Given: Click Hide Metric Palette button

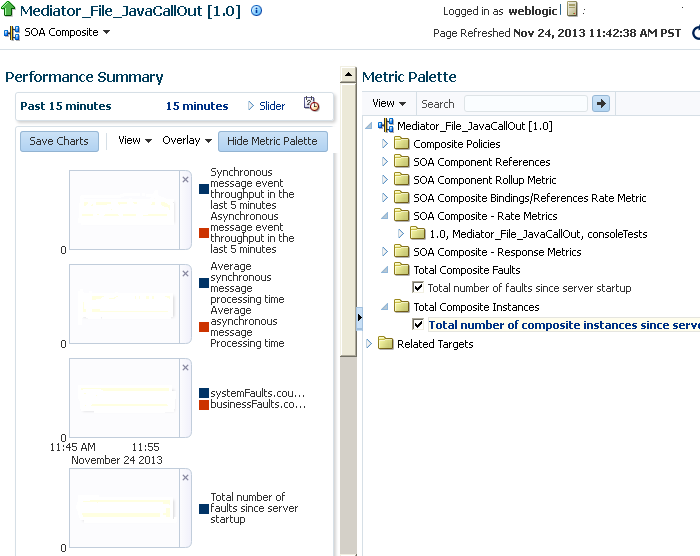Looking at the screenshot, I should click(x=272, y=141).
